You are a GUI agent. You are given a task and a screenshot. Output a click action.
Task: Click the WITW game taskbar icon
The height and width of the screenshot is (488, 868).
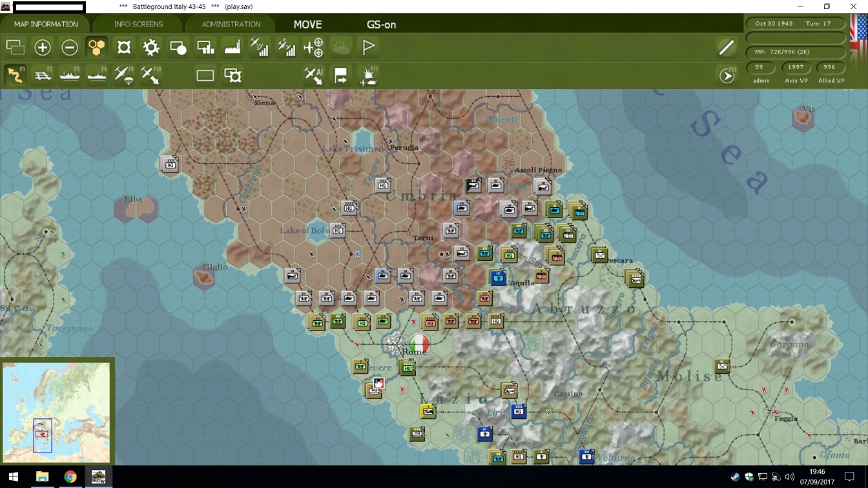(x=99, y=477)
